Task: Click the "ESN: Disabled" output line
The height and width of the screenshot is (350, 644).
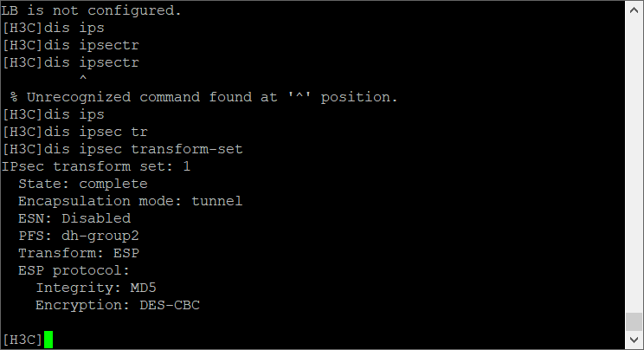Action: coord(74,218)
